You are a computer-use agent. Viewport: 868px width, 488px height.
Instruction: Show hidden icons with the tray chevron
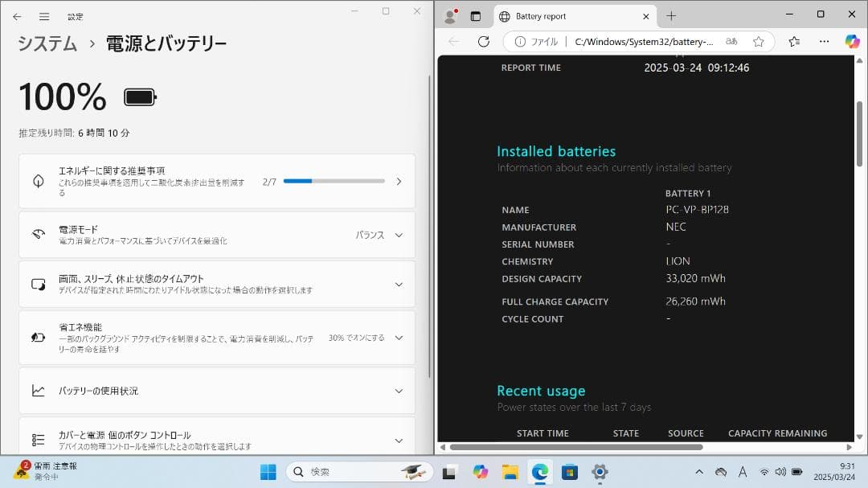pos(698,472)
